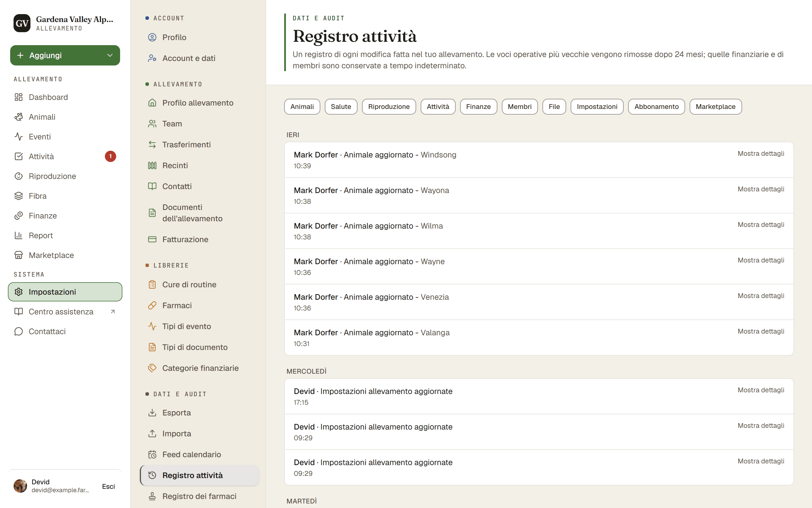Open the Team settings page
Screen dimensions: 812x508
[x=200, y=124]
